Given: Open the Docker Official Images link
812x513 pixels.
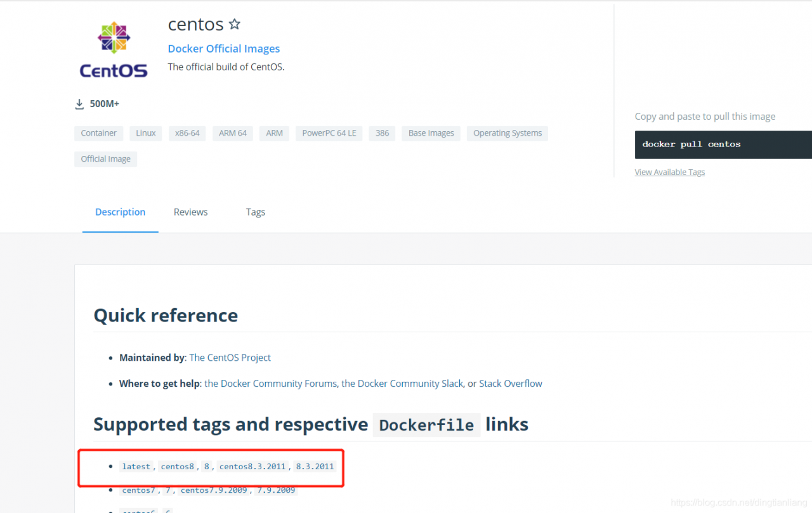Looking at the screenshot, I should (x=223, y=49).
